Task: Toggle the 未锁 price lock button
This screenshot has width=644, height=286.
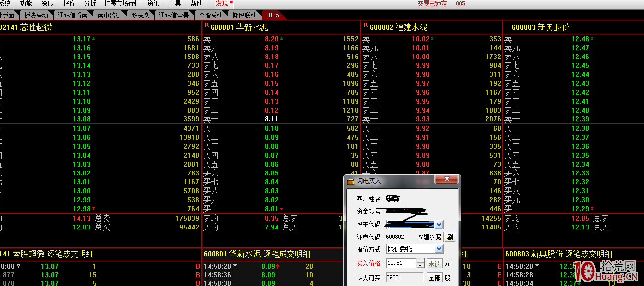Action: [x=434, y=264]
